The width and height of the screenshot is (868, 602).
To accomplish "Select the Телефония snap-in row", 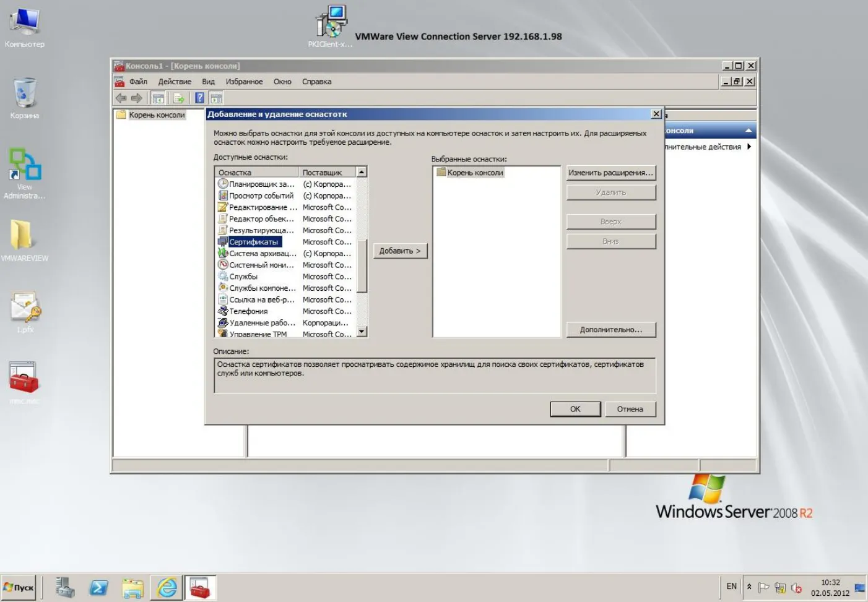I will coord(285,311).
